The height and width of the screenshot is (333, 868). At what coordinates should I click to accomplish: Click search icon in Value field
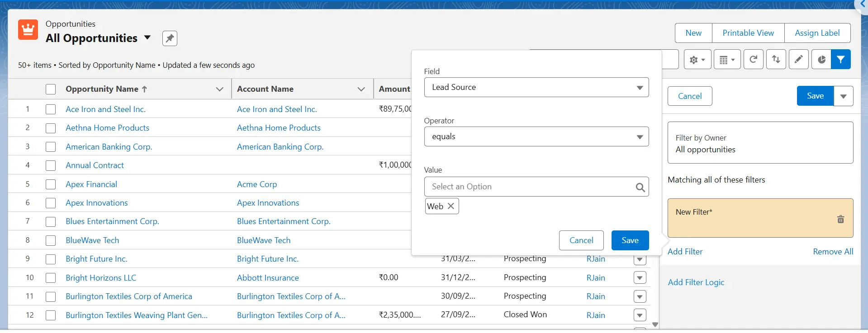pyautogui.click(x=640, y=187)
